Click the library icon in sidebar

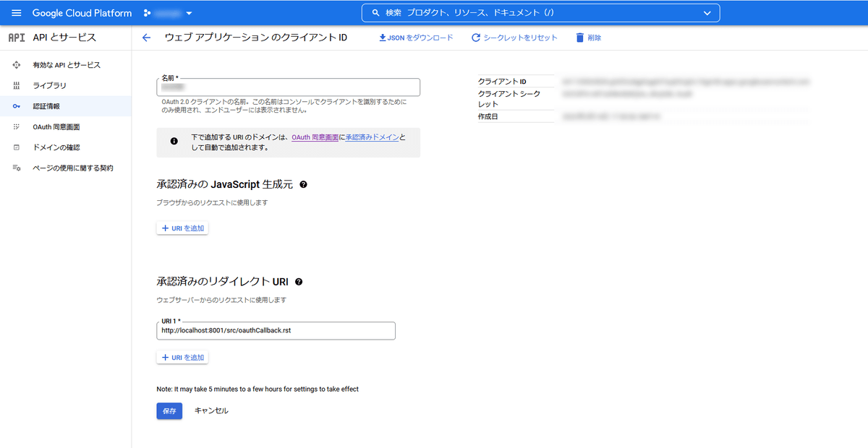pyautogui.click(x=17, y=85)
